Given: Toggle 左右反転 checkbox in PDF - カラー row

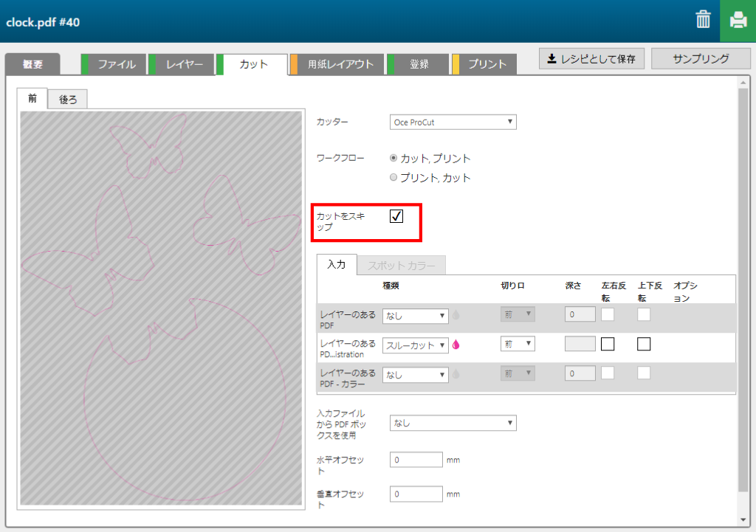Looking at the screenshot, I should tap(608, 373).
